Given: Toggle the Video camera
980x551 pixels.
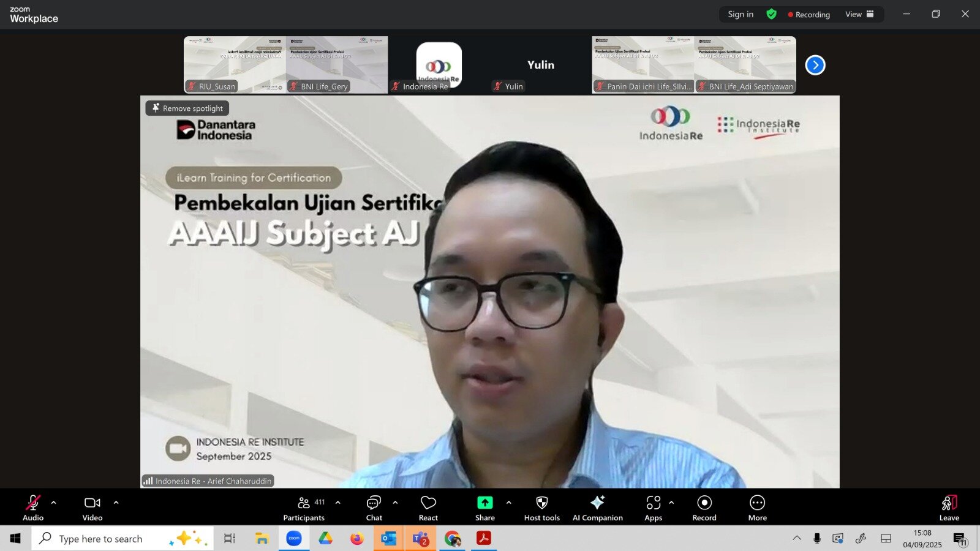Looking at the screenshot, I should [x=92, y=508].
